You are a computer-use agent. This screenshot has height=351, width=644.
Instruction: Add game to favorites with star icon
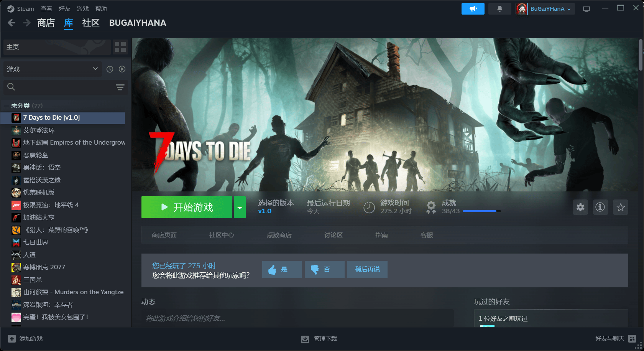pyautogui.click(x=621, y=208)
